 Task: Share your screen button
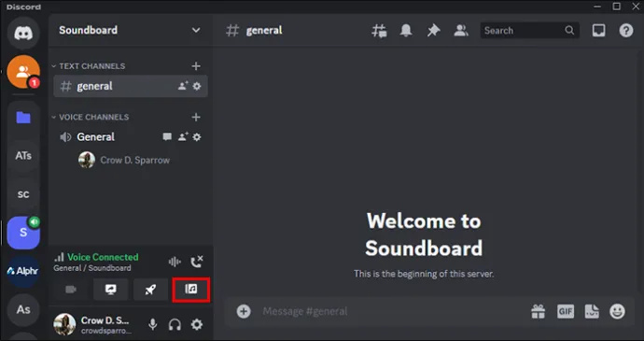tap(110, 290)
